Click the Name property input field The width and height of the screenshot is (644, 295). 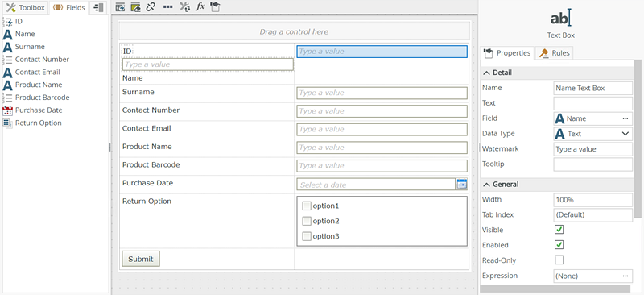[x=593, y=88]
